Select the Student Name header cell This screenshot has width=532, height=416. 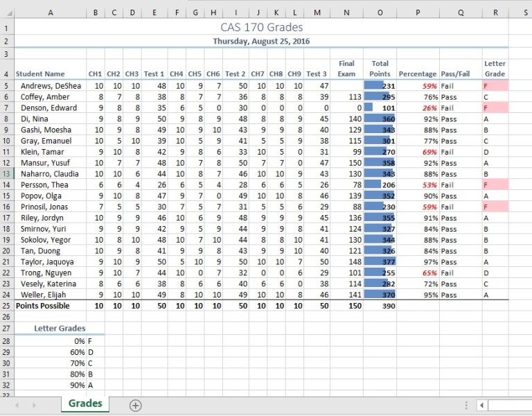(50, 69)
